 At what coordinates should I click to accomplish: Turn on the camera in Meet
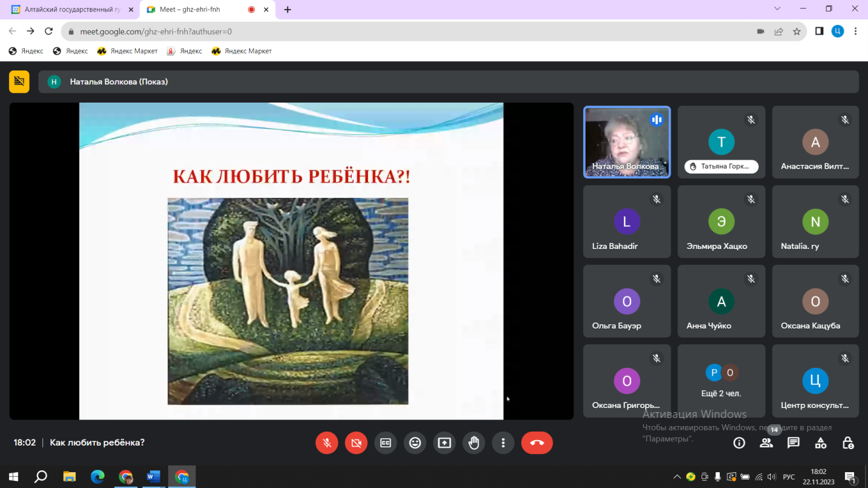tap(357, 443)
